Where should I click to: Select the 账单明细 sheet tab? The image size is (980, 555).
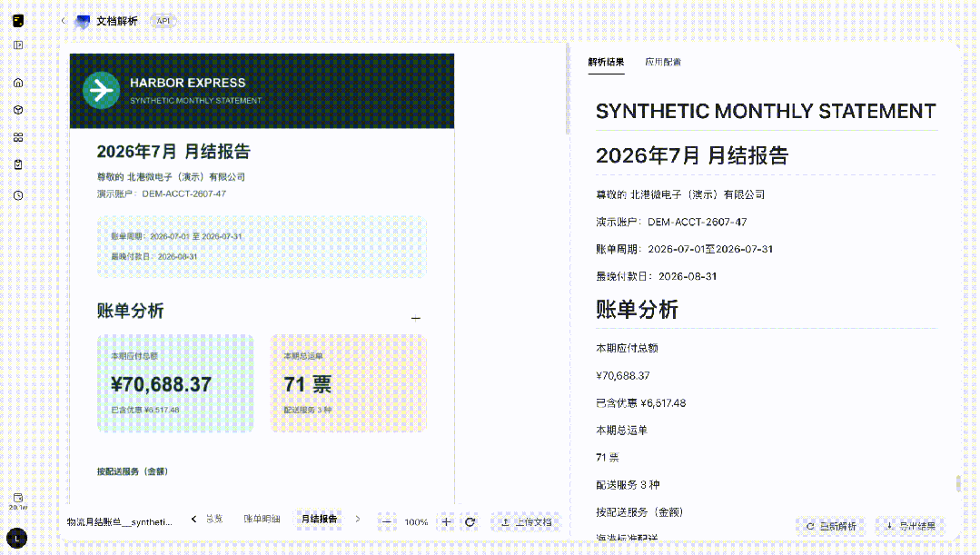click(x=262, y=519)
